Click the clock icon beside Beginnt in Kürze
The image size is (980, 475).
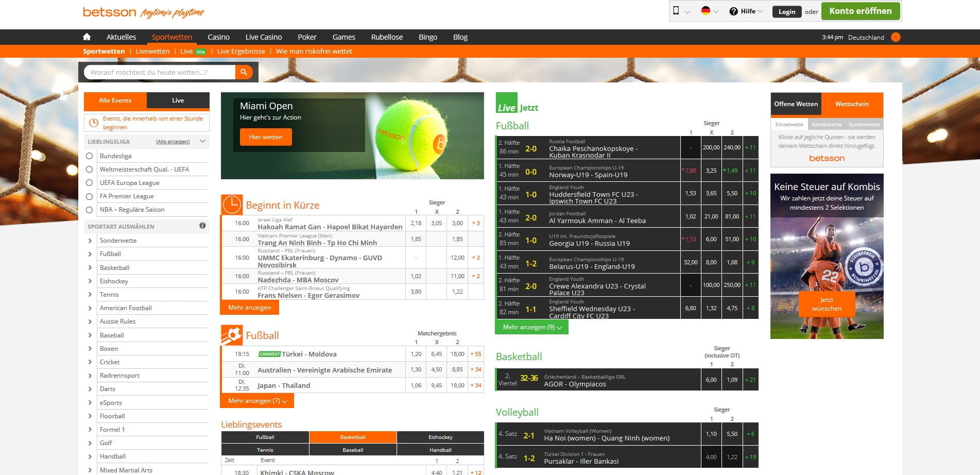[232, 205]
